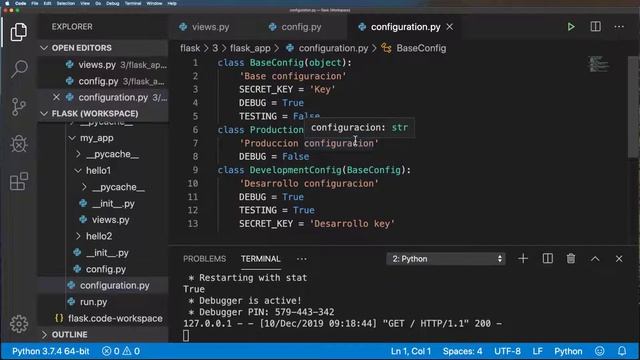Select terminal dropdown '2: Python'
The width and height of the screenshot is (640, 360).
click(x=446, y=259)
